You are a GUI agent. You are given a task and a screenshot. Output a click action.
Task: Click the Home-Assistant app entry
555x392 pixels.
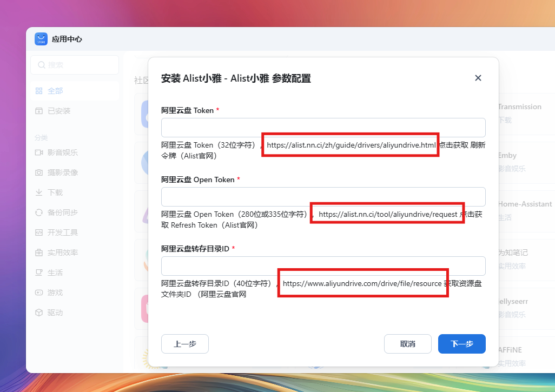525,204
